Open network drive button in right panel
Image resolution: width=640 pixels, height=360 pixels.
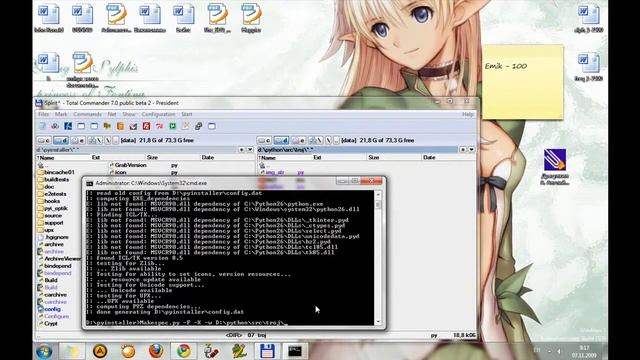click(x=315, y=140)
